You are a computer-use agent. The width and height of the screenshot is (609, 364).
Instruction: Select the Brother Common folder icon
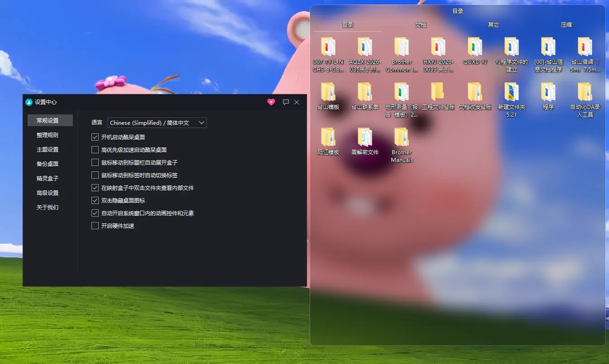tap(402, 47)
